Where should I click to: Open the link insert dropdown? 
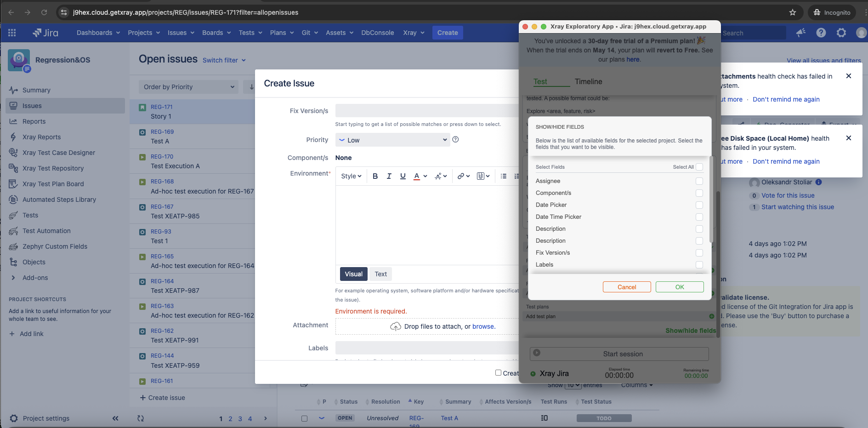[464, 176]
